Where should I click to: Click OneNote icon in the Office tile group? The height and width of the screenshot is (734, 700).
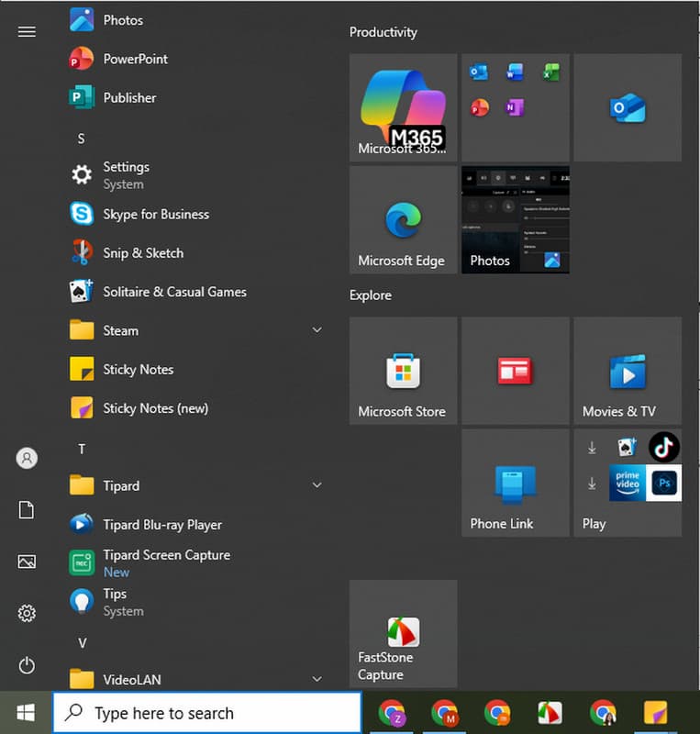pyautogui.click(x=515, y=107)
